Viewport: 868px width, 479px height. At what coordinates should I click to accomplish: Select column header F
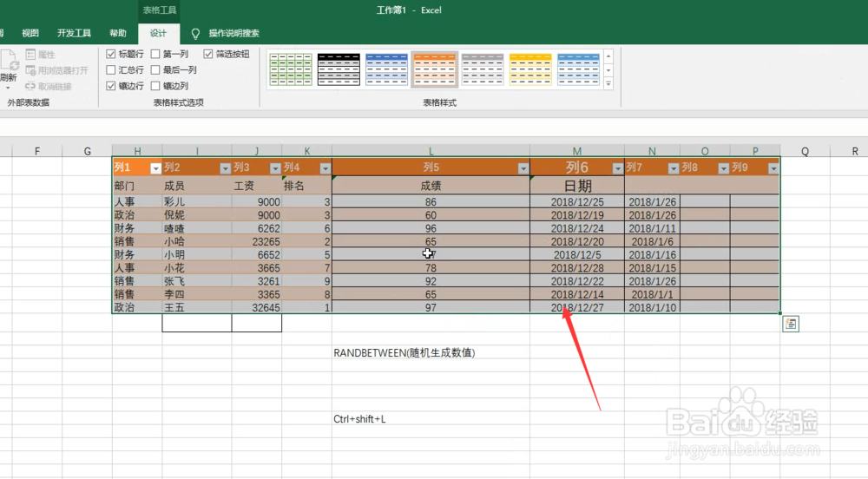tap(37, 151)
